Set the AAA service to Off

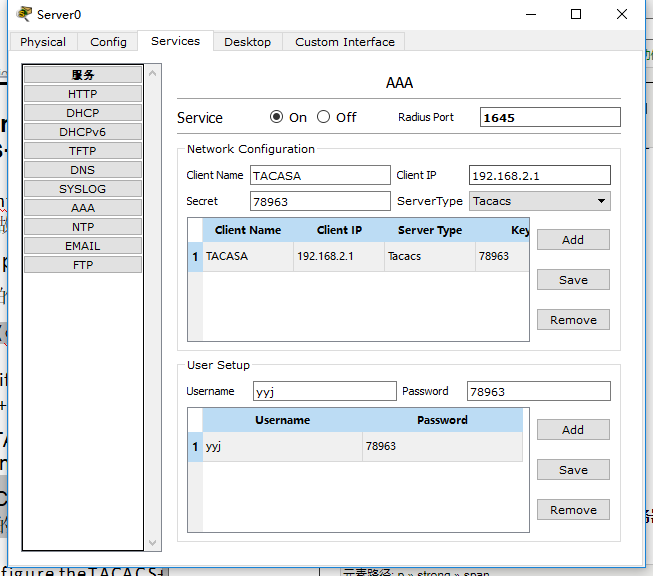point(324,117)
